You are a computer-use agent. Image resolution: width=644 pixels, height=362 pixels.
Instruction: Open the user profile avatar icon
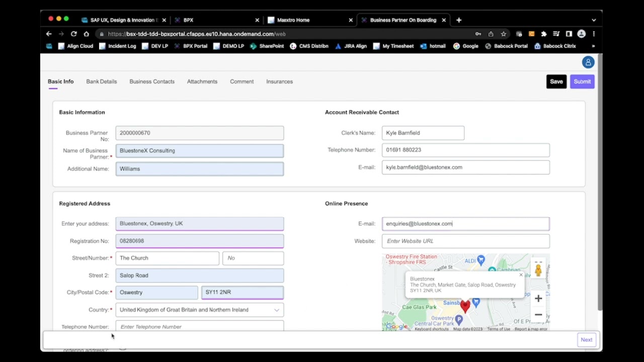click(588, 62)
